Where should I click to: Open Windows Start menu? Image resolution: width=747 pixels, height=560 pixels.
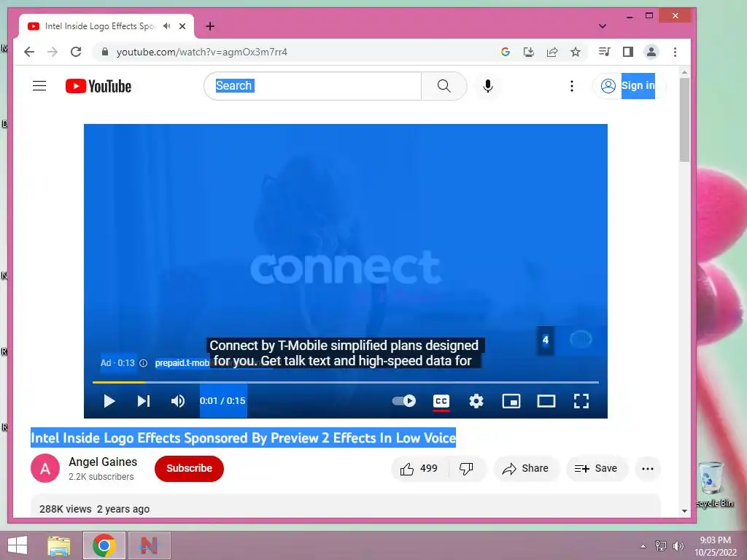click(18, 545)
